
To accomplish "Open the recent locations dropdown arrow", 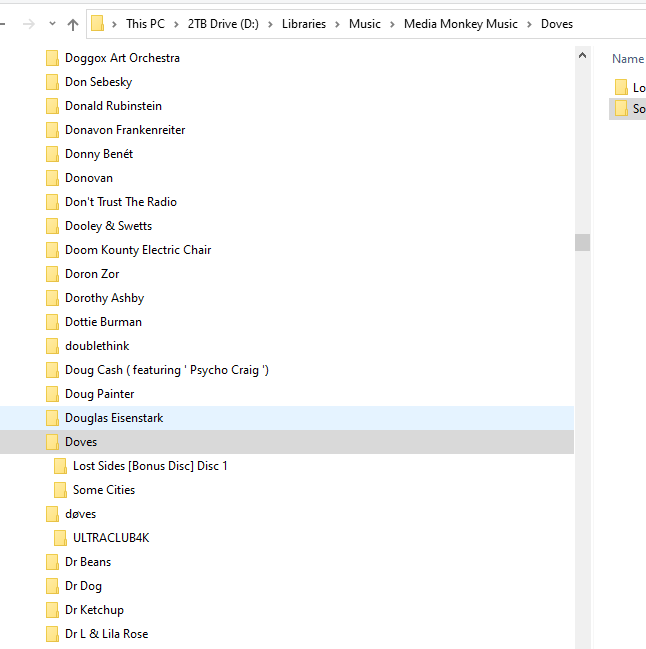I will (53, 24).
